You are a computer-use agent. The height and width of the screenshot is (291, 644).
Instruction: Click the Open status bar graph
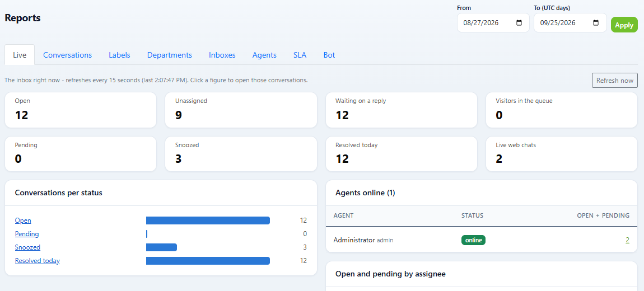208,220
